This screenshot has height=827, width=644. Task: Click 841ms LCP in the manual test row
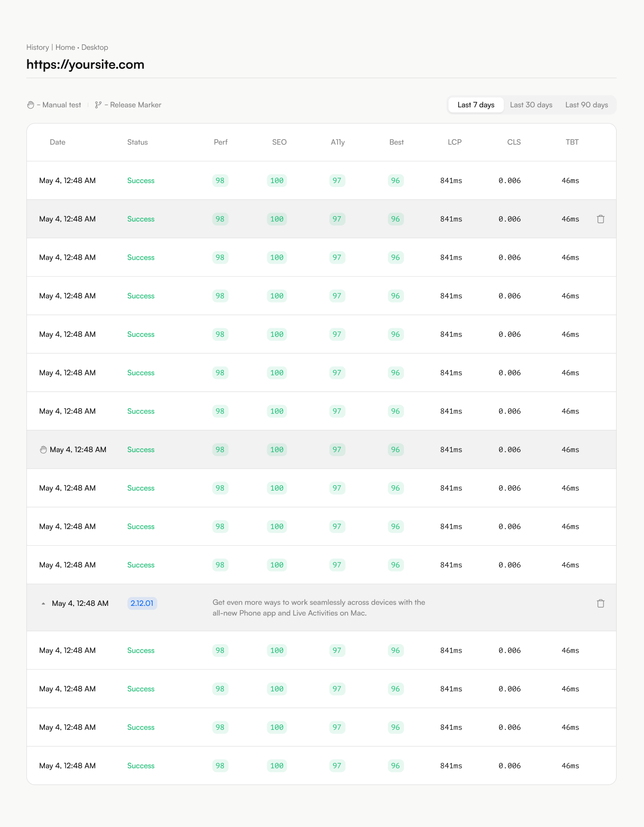coord(451,450)
